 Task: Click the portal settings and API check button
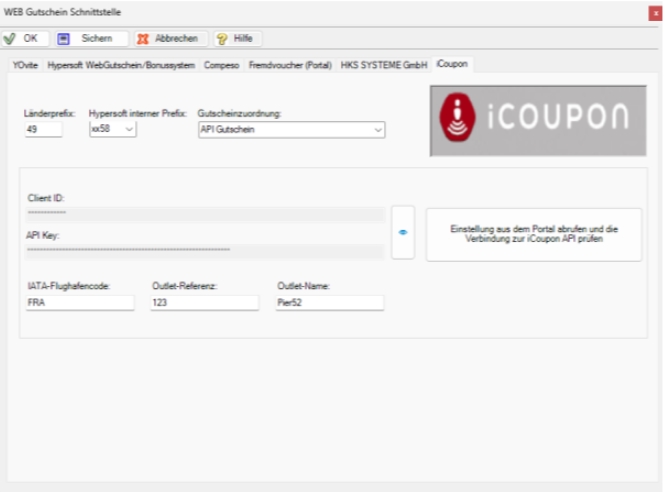533,235
